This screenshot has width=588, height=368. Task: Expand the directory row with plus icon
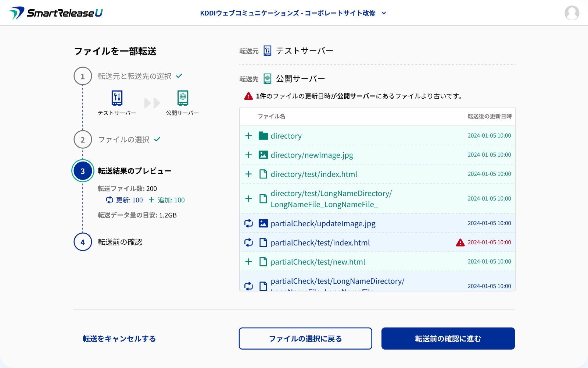249,136
